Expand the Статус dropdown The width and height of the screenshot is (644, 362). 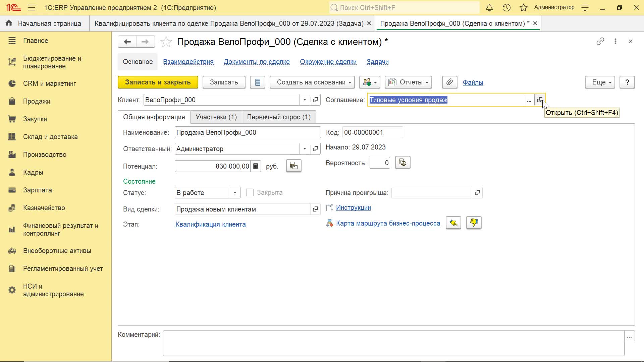click(x=235, y=193)
